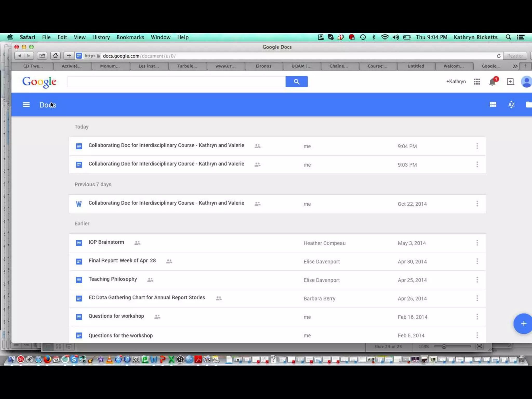Open Google notifications bell
The height and width of the screenshot is (399, 532).
click(492, 82)
